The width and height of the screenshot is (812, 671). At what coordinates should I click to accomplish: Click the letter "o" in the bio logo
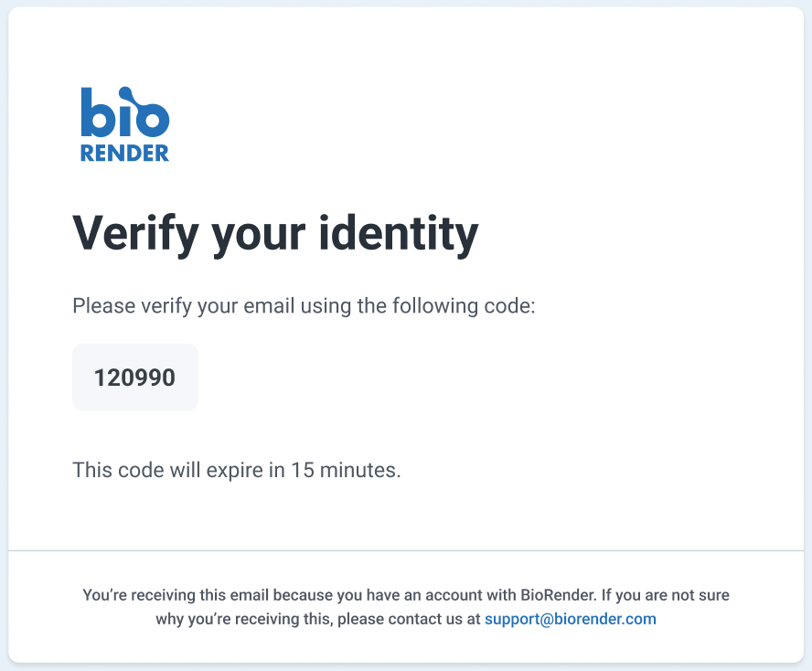point(151,120)
